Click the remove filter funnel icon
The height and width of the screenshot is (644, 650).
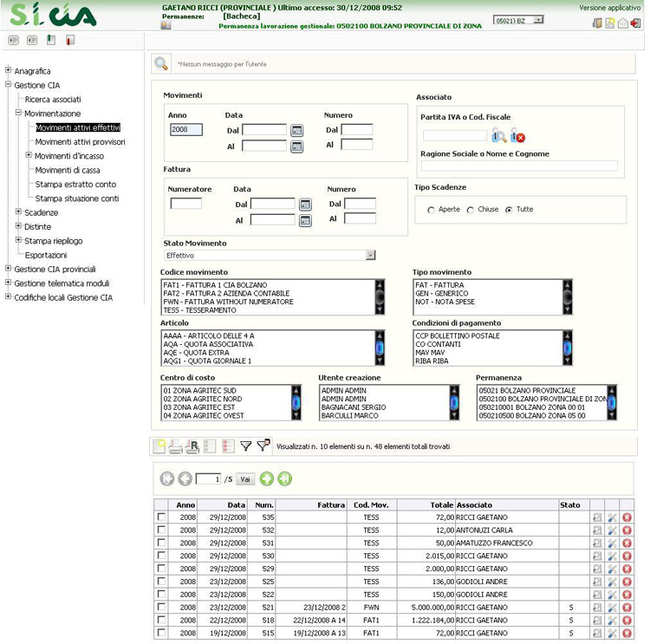click(263, 446)
